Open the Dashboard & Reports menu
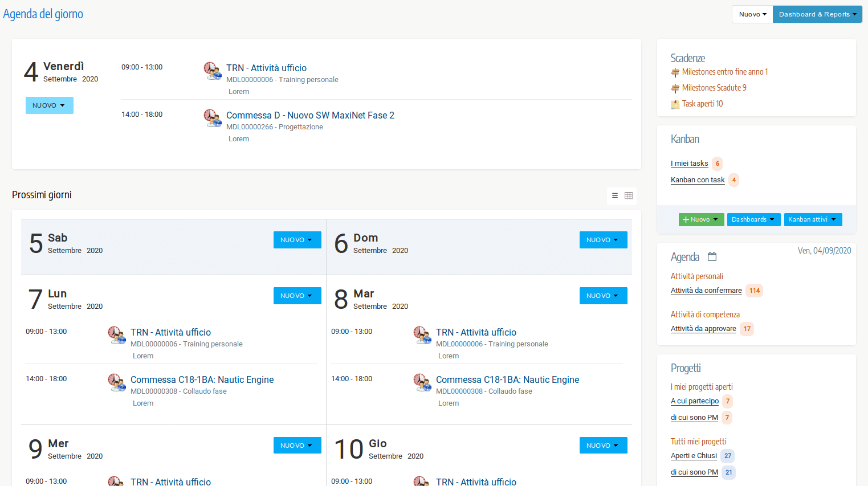This screenshot has width=868, height=486. (x=817, y=14)
